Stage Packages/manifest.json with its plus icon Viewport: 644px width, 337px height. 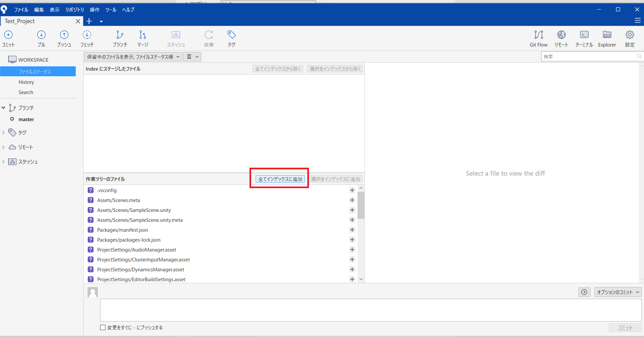(x=352, y=230)
